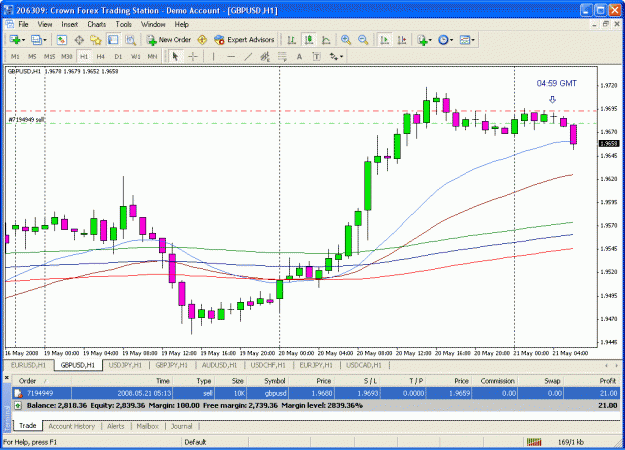Zoom in on the chart
The width and height of the screenshot is (625, 450).
pos(346,40)
